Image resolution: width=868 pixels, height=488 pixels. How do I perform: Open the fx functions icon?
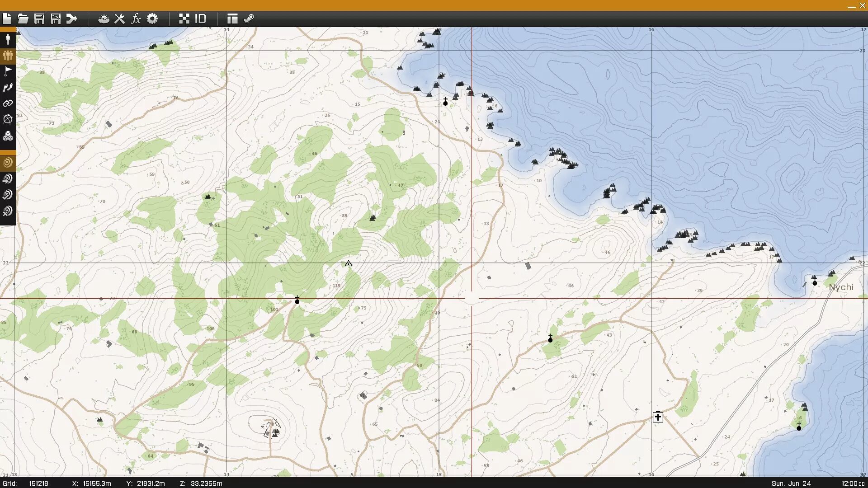point(136,19)
